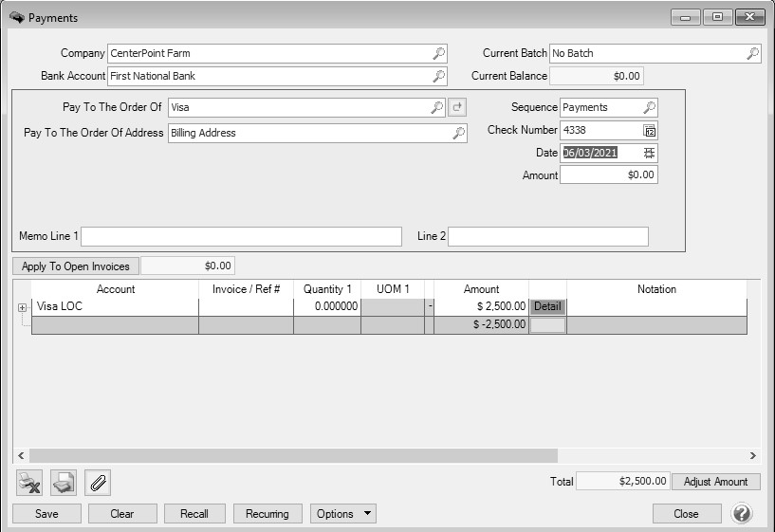Viewport: 775px width, 532px height.
Task: Click the Company field lookup magnifier icon
Action: [x=438, y=54]
